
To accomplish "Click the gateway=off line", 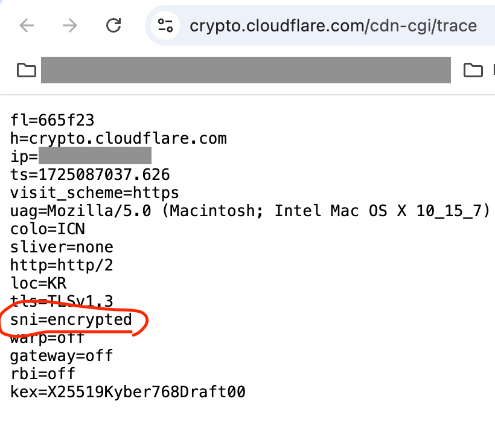I will [x=62, y=356].
